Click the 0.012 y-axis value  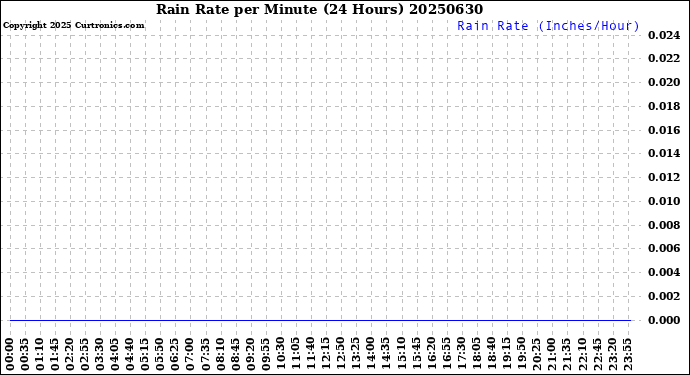point(664,177)
